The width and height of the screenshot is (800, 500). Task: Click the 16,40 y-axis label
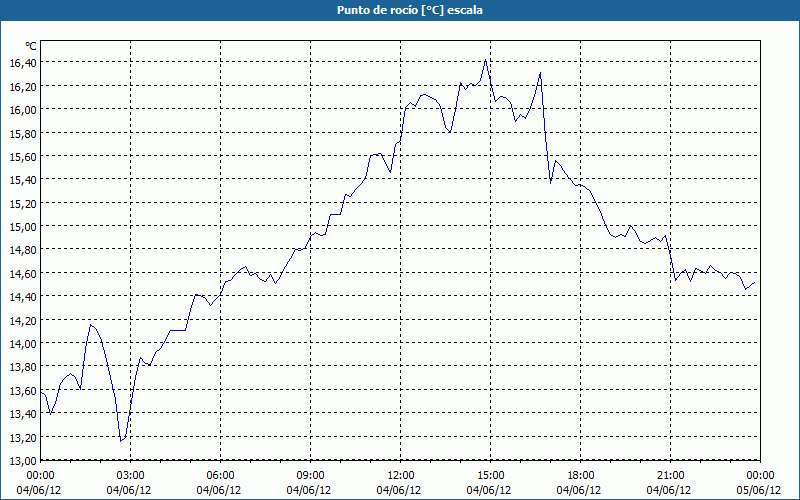(x=23, y=62)
